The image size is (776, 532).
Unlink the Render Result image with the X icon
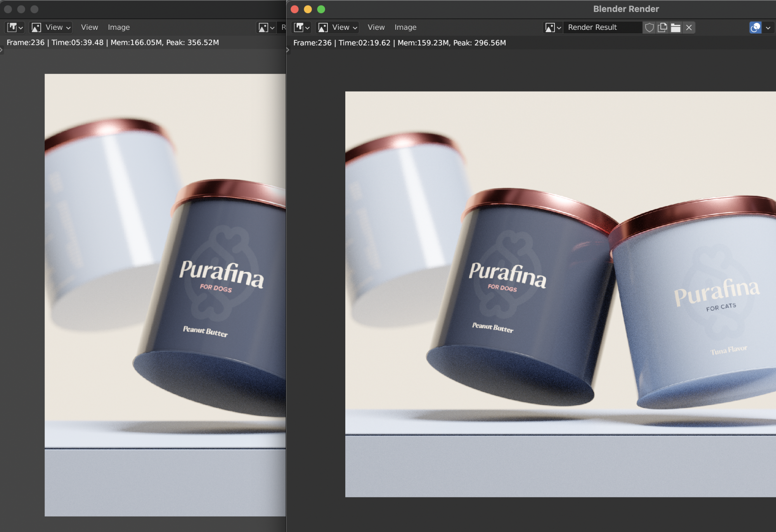pos(689,28)
